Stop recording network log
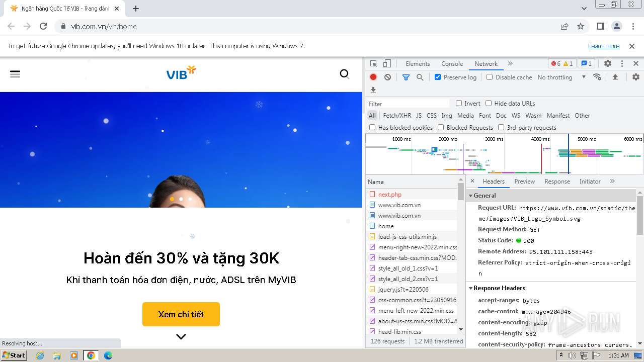The width and height of the screenshot is (644, 362). 373,77
